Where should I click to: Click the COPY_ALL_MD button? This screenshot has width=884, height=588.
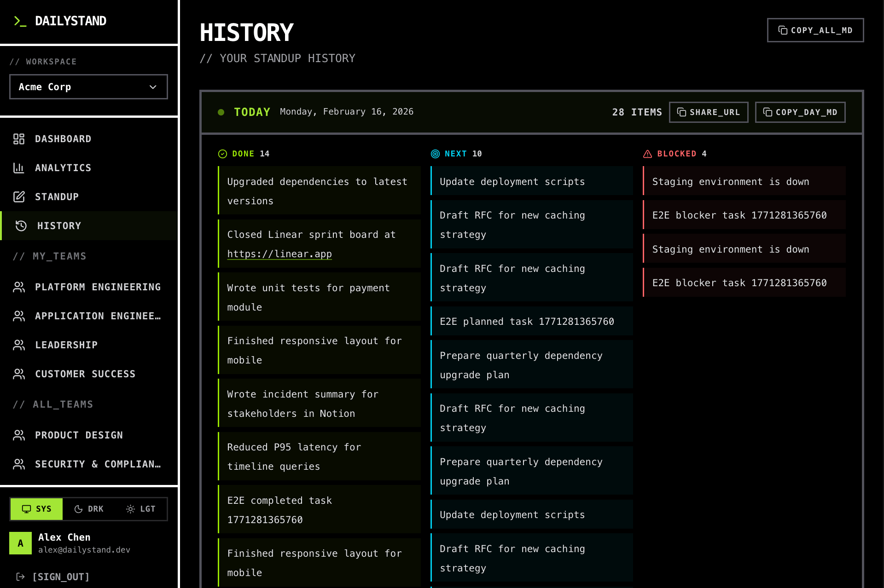coord(815,30)
